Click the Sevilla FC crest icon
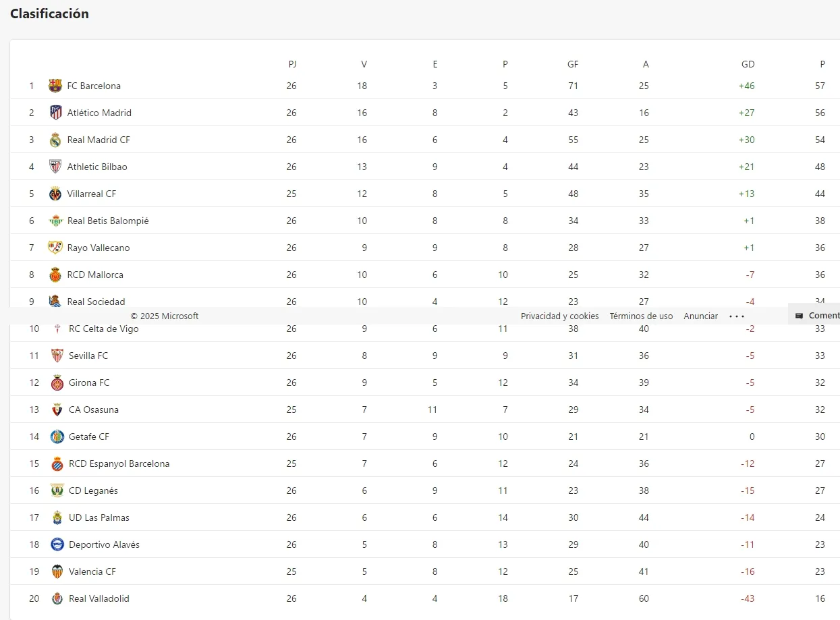The image size is (840, 620). pos(57,356)
